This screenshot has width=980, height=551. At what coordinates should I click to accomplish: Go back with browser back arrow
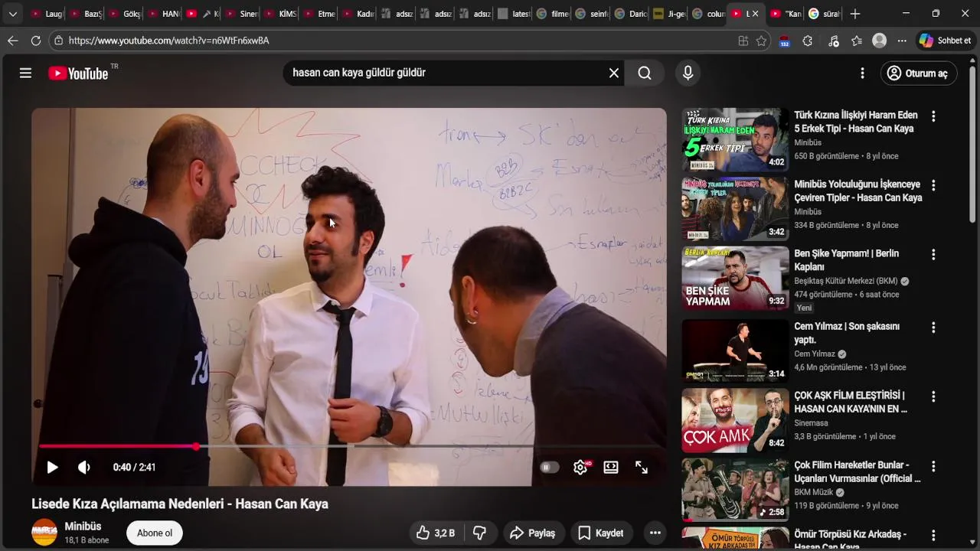(12, 41)
